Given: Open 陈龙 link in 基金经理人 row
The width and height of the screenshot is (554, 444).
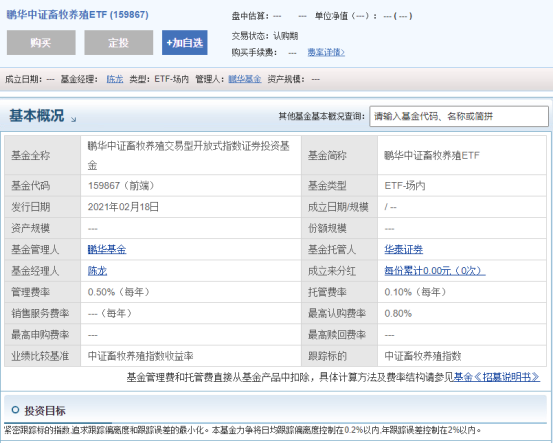Looking at the screenshot, I should (x=97, y=271).
